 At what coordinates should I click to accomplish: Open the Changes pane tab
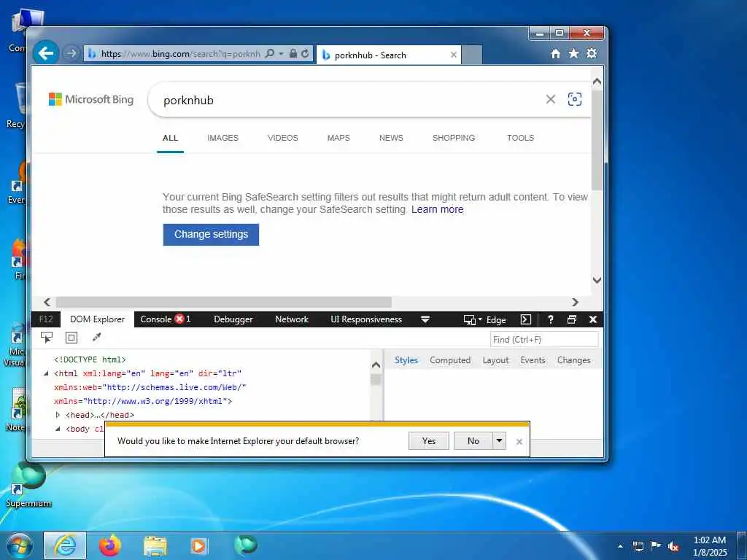573,360
